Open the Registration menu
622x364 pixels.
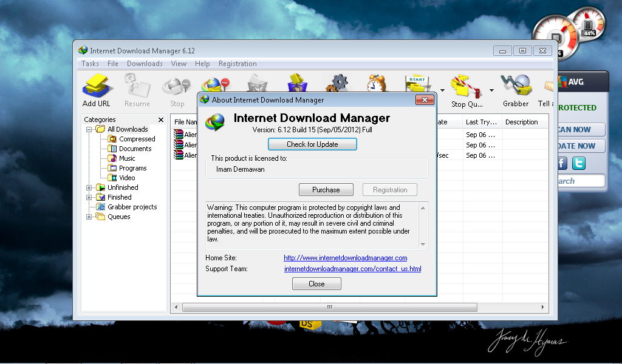click(238, 63)
